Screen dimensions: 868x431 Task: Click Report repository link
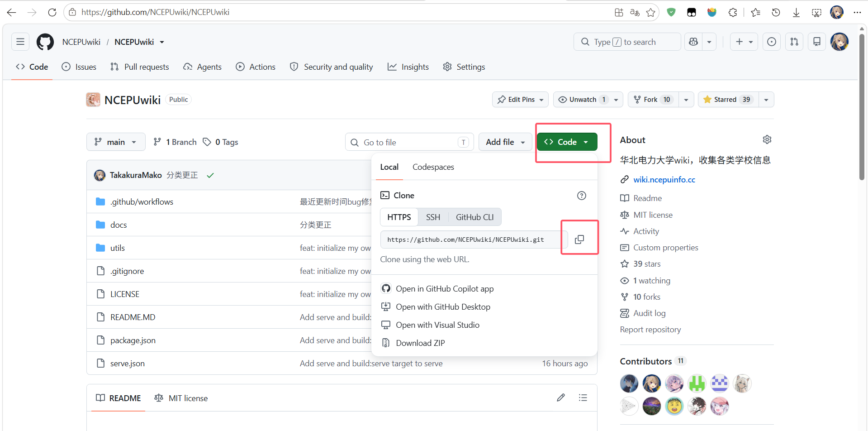point(650,330)
